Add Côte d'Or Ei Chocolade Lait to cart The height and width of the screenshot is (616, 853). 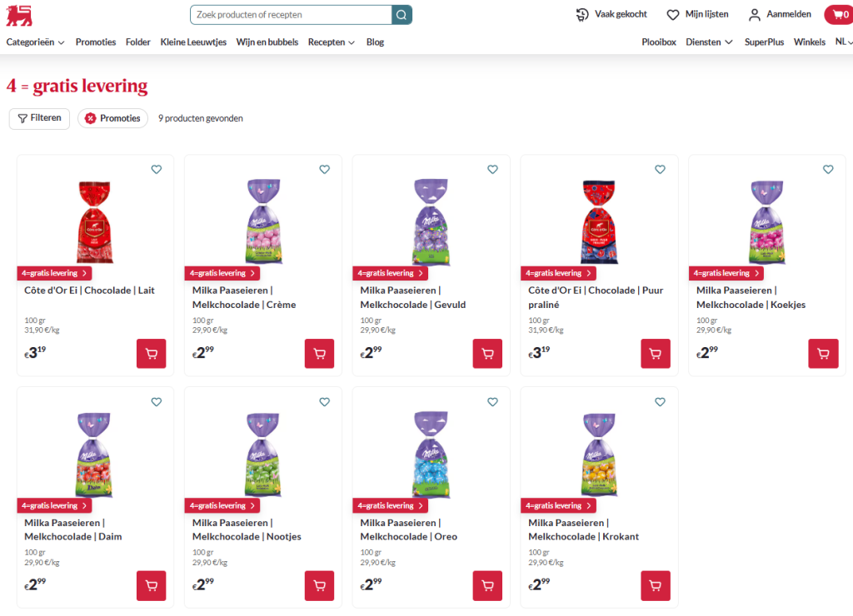coord(152,354)
